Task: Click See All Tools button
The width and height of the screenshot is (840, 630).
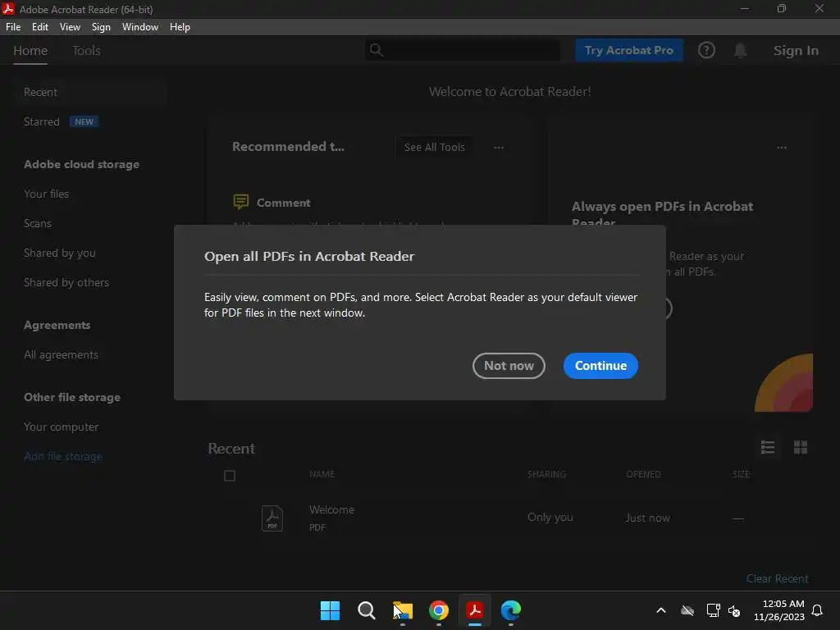Action: [435, 148]
